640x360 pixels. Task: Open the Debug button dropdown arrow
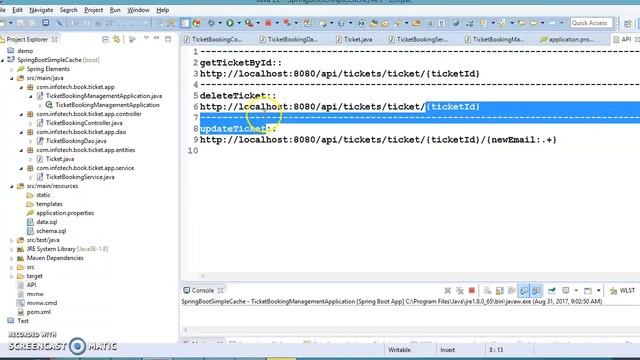pos(220,23)
